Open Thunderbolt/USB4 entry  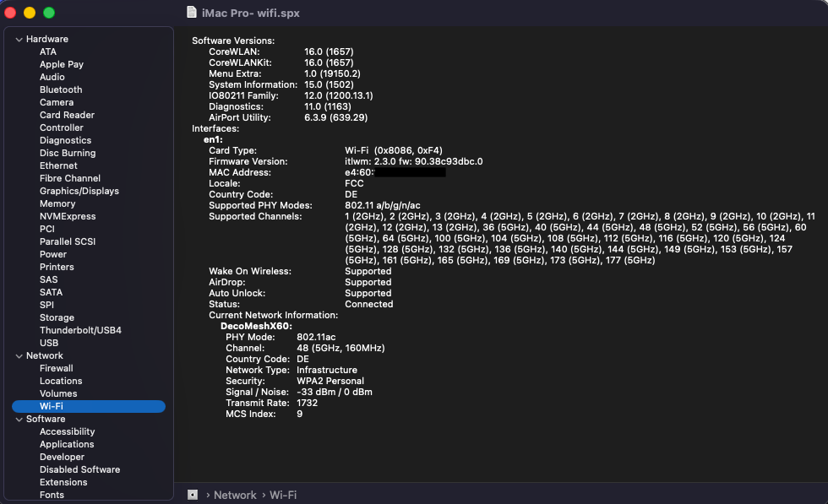(x=80, y=330)
